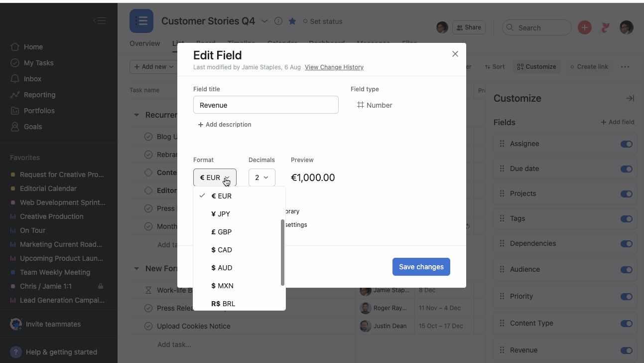Viewport: 644px width, 363px height.
Task: Open View Change History link
Action: pos(334,67)
